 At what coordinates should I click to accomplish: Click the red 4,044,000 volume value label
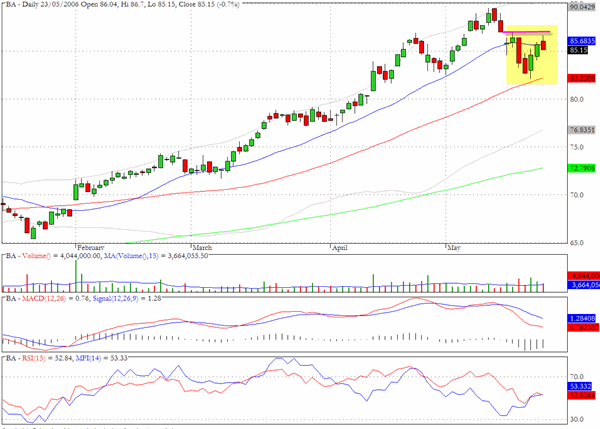coord(584,276)
